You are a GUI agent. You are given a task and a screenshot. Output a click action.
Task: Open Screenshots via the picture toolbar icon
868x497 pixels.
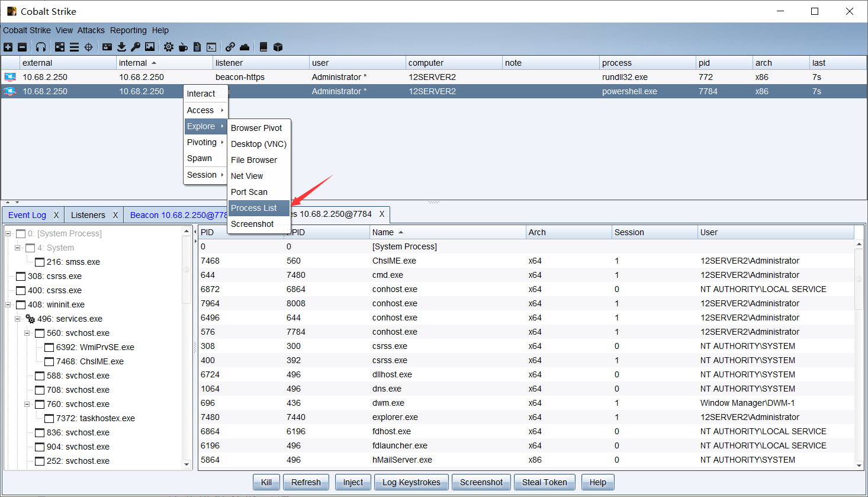click(150, 47)
